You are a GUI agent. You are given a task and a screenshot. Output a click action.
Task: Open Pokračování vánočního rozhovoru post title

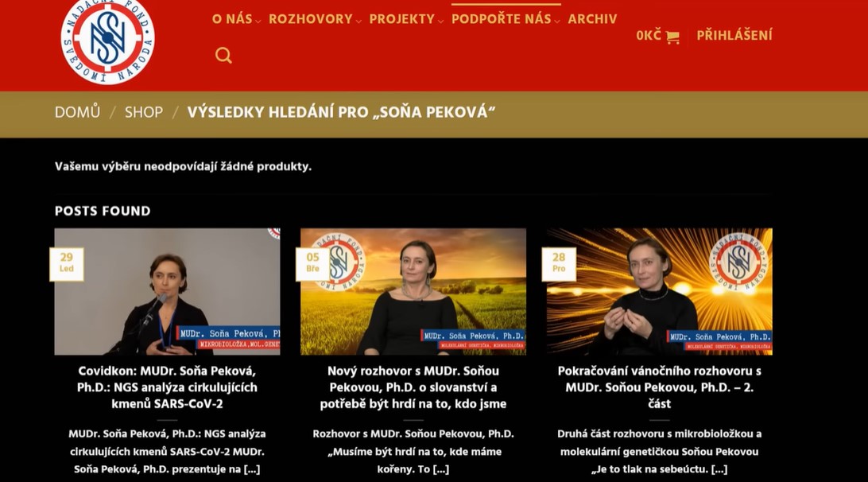coord(659,387)
